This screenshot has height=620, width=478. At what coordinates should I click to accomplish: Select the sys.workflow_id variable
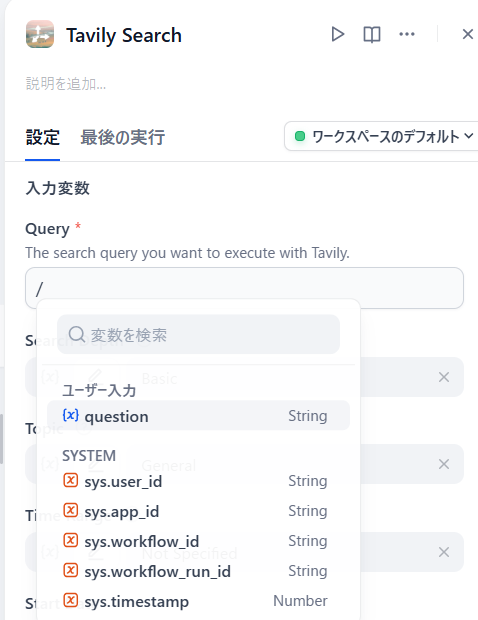point(198,541)
